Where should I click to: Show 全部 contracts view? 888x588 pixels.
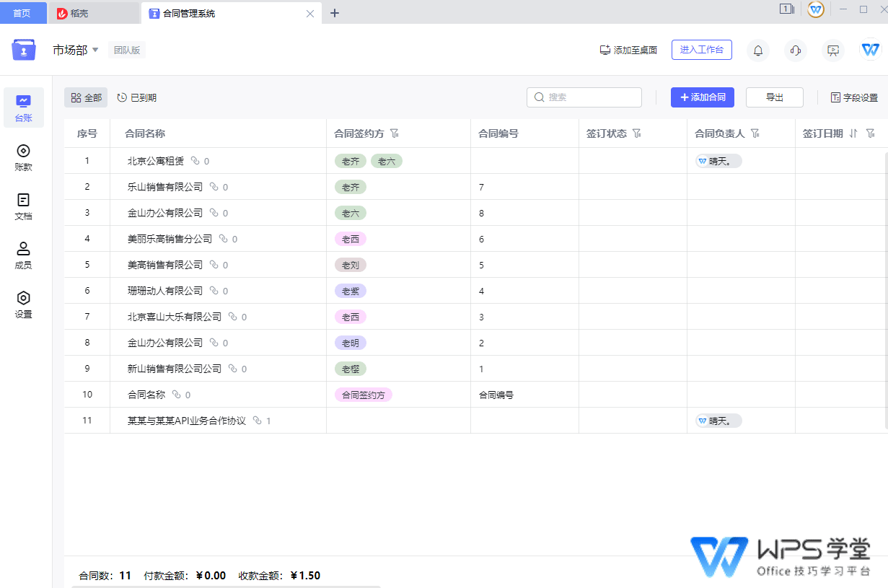click(86, 97)
